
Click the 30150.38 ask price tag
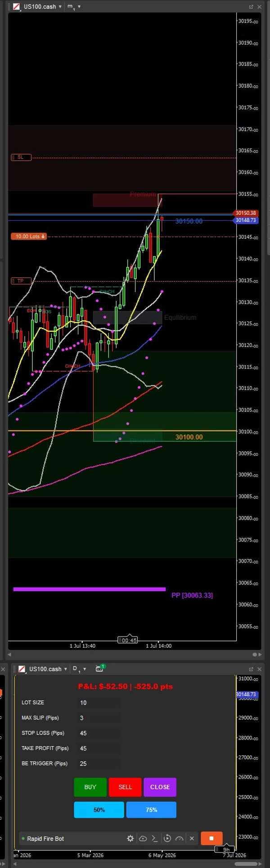pos(246,213)
